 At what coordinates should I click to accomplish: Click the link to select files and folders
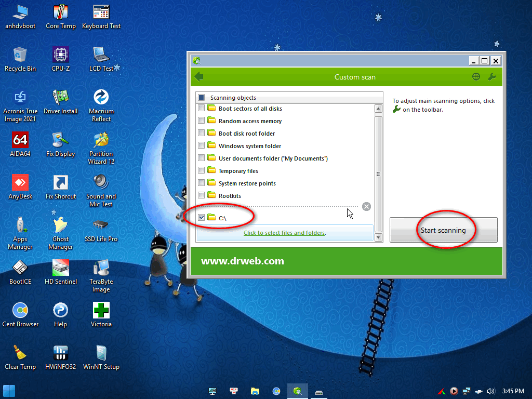tap(284, 233)
